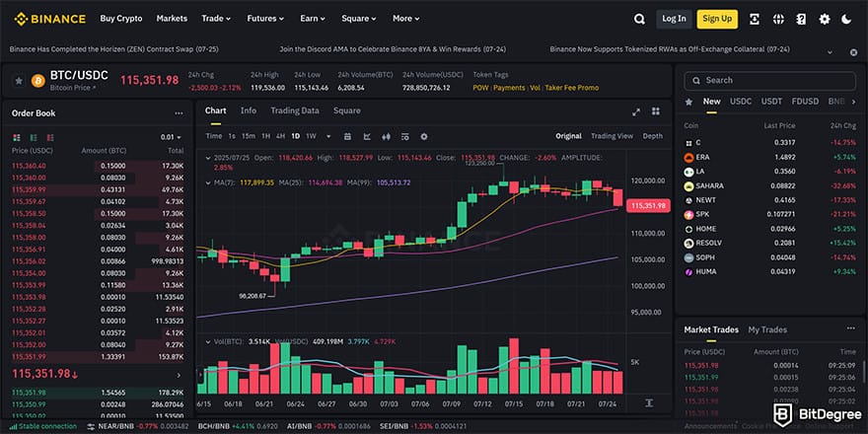This screenshot has height=434, width=868.
Task: Collapse the chart OHLC info chevron
Action: [207, 158]
